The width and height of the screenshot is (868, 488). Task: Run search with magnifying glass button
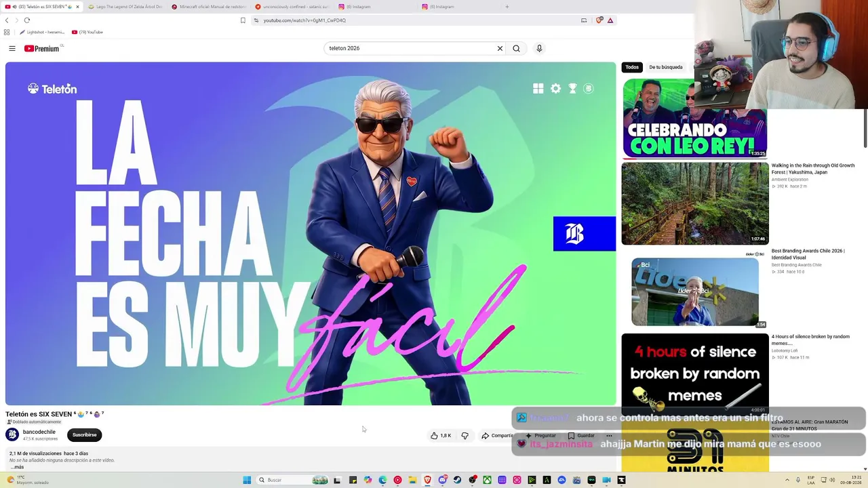click(516, 48)
